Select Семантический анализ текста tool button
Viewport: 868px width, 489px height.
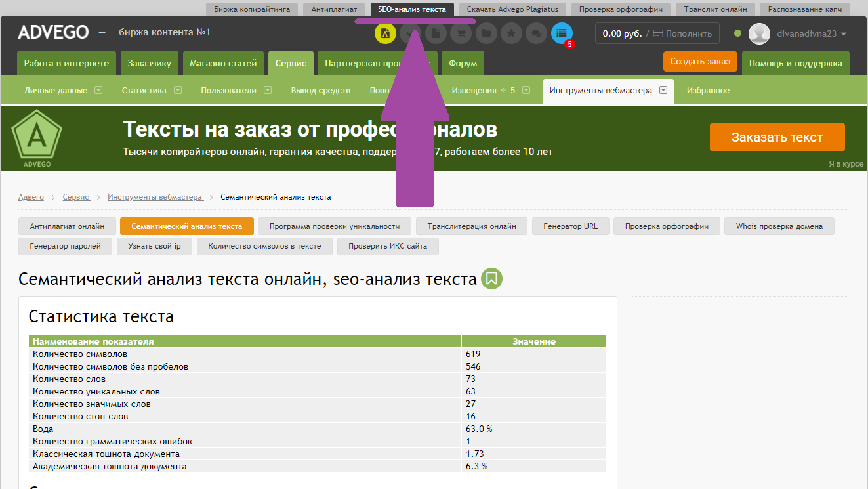tap(187, 226)
